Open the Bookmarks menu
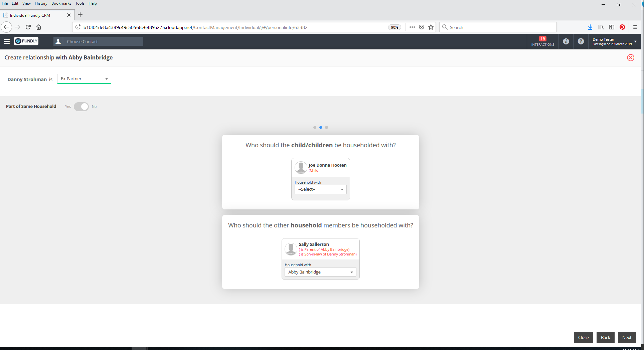Screen dimensions: 644x350 61,3
